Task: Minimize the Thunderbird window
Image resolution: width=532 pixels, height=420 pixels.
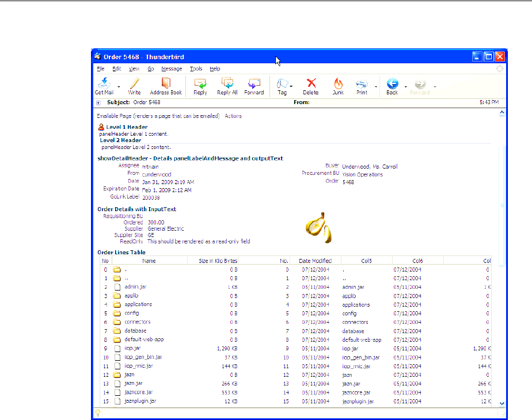Action: [477, 56]
